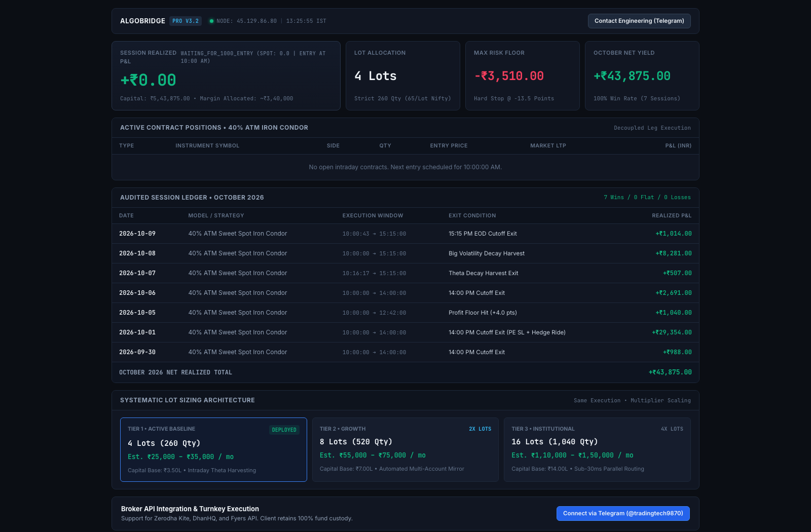Viewport: 811px width, 532px height.
Task: Click the +₹507.00 realized P&L value
Action: [x=677, y=273]
